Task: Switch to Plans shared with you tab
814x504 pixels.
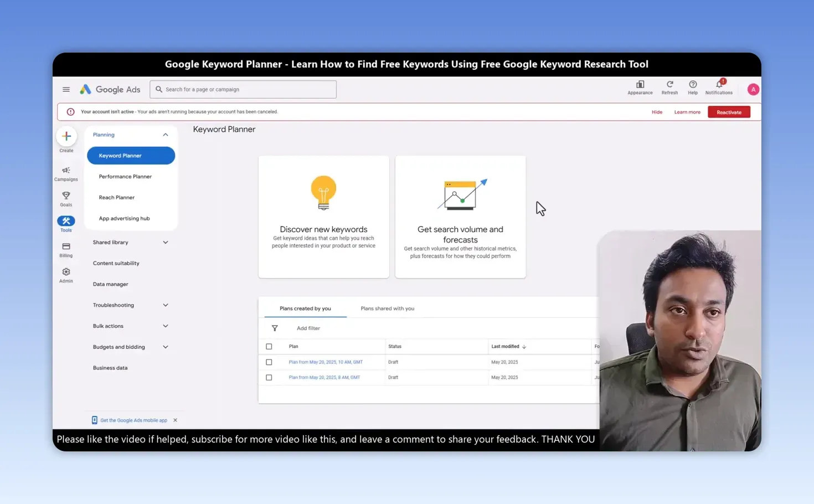Action: [x=388, y=308]
